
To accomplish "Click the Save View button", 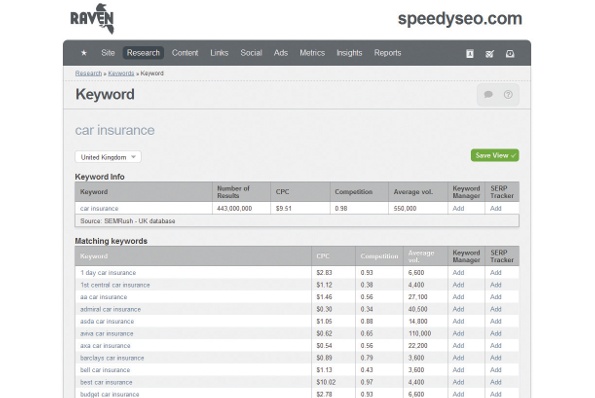I will (x=495, y=156).
